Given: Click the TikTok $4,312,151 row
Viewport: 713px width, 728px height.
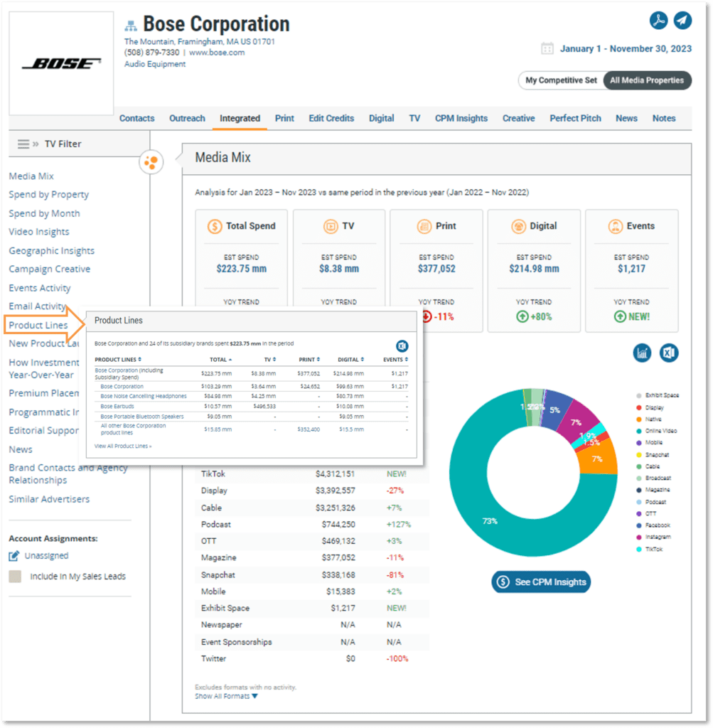Looking at the screenshot, I should [312, 473].
